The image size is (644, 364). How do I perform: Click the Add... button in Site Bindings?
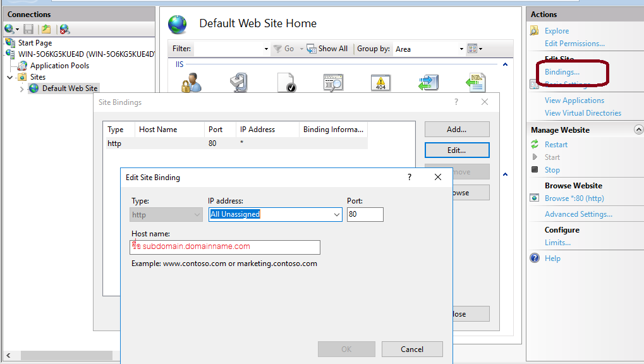[x=457, y=130]
